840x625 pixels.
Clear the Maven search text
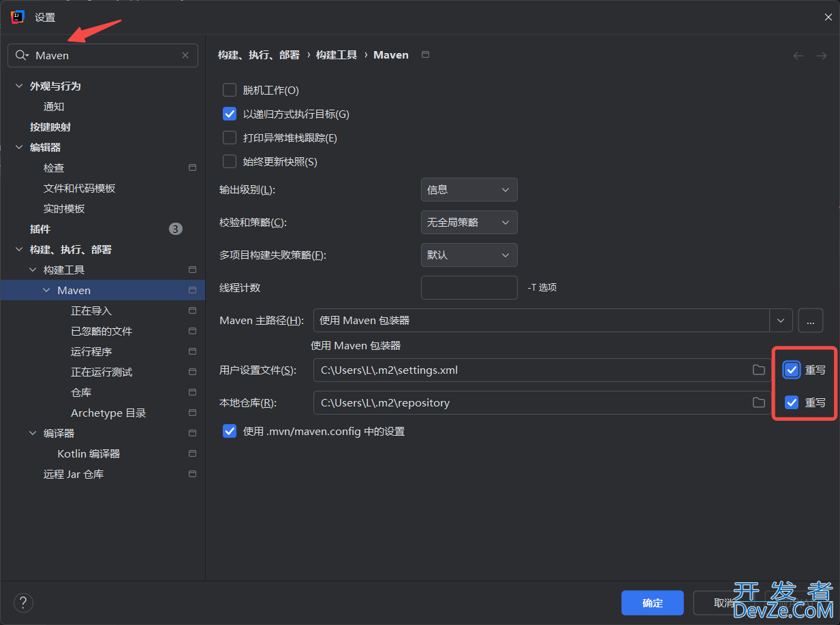coord(185,56)
